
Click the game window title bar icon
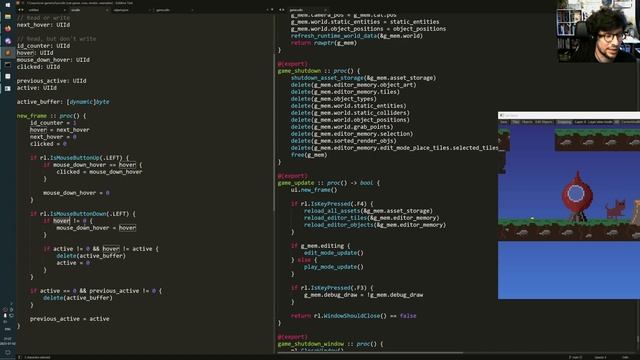pos(502,116)
